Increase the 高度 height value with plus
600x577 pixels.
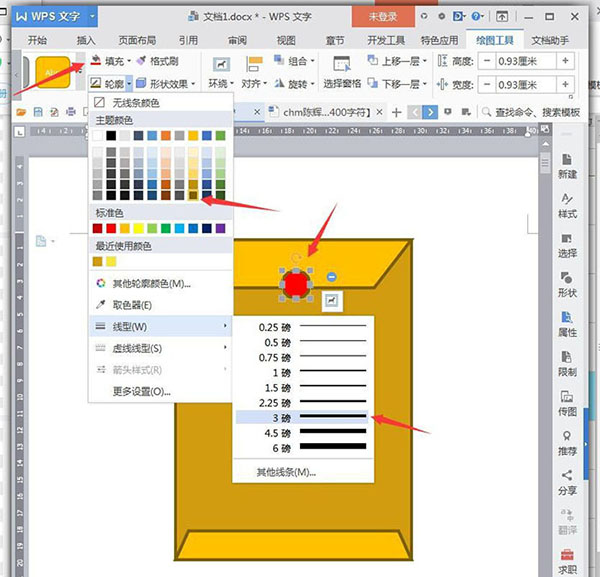point(565,61)
